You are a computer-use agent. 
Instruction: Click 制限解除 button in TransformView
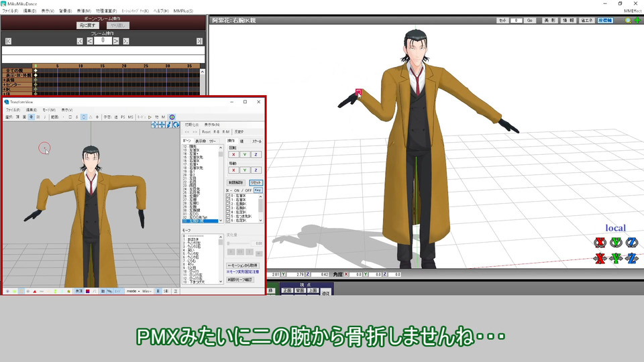(x=235, y=182)
